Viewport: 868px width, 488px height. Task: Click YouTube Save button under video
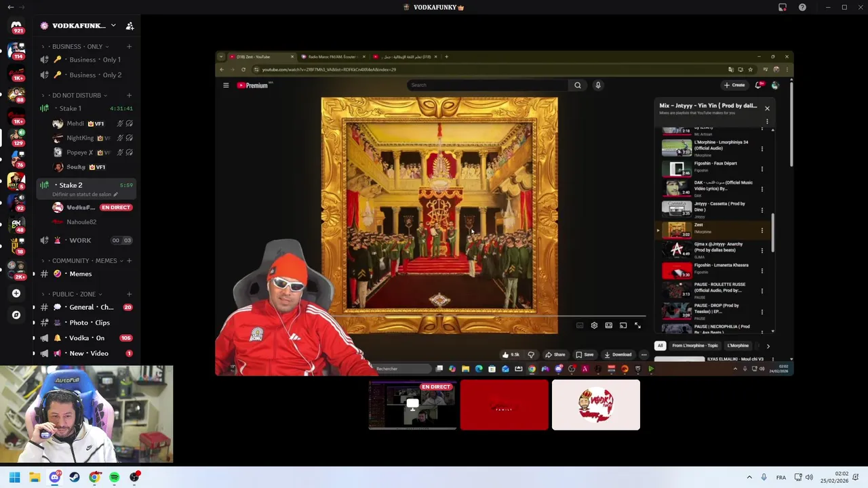[585, 354]
